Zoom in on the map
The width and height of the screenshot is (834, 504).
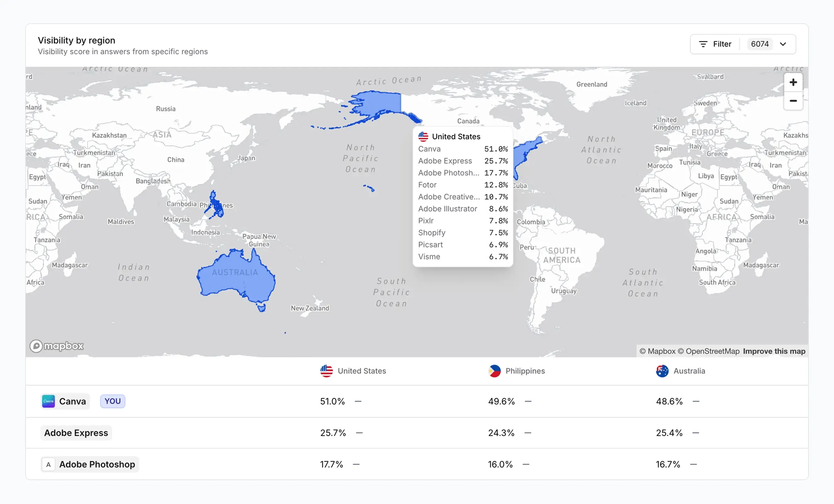click(x=793, y=82)
